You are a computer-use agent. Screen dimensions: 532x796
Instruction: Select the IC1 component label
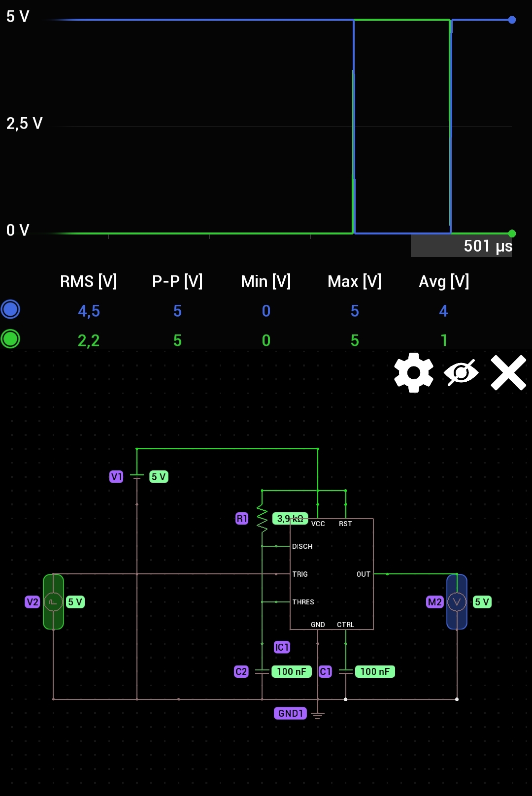tap(282, 647)
